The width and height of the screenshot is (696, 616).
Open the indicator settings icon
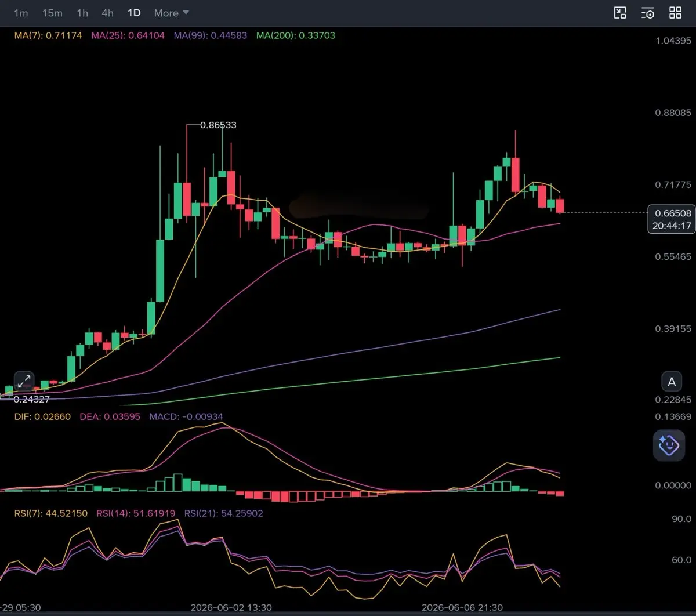648,13
